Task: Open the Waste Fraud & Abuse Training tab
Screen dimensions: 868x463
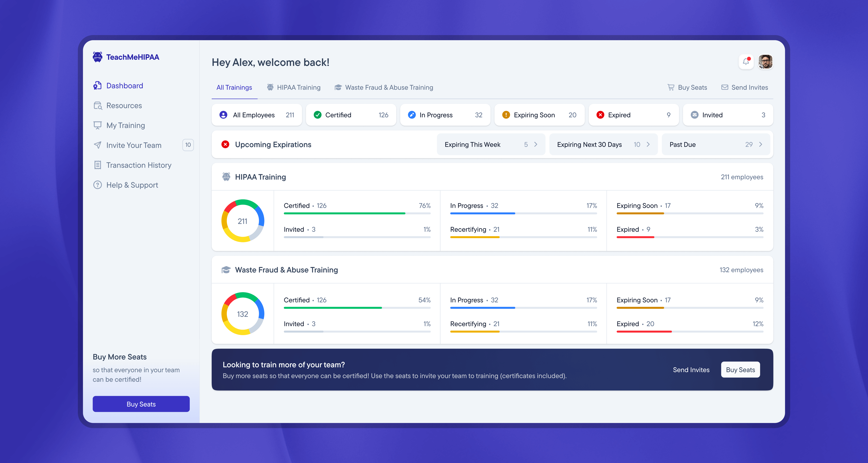Action: (x=384, y=88)
